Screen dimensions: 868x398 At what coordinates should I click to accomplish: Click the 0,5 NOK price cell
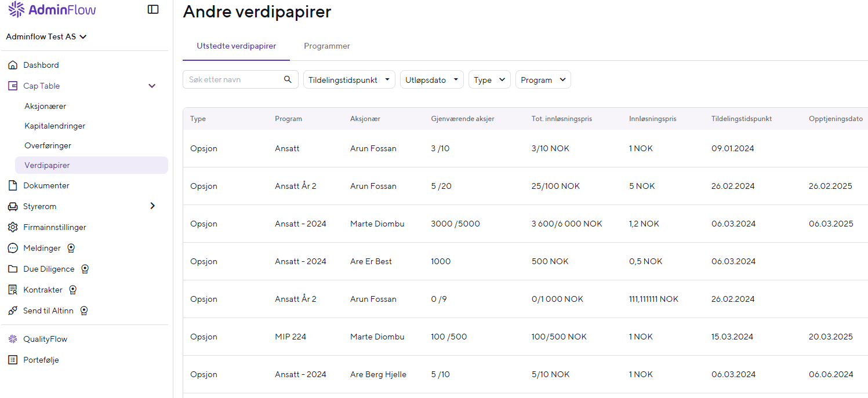point(645,261)
